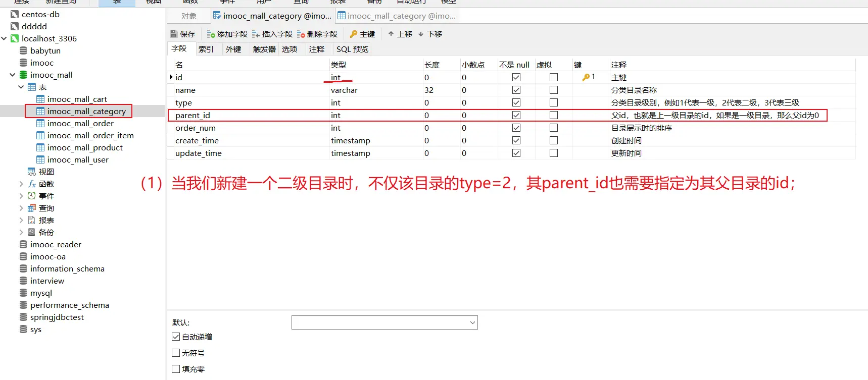Switch to the 注释 tab

tap(317, 49)
